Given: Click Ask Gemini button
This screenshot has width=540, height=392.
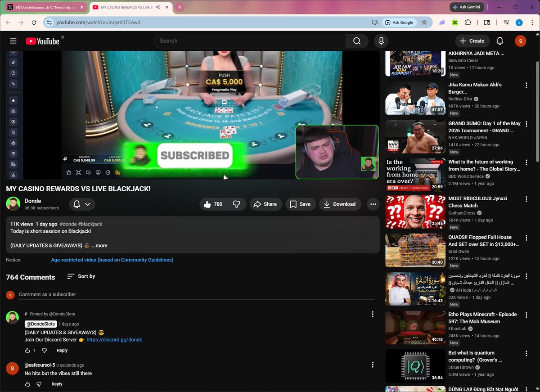Looking at the screenshot, I should pyautogui.click(x=467, y=7).
